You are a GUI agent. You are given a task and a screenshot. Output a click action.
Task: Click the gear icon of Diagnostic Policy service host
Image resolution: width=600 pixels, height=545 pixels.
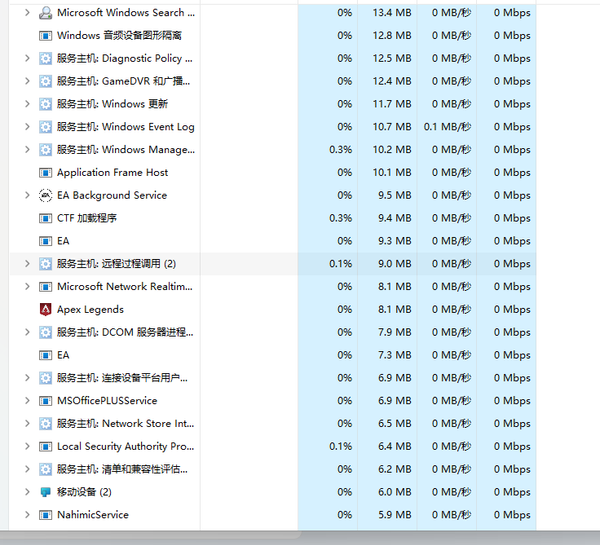coord(46,59)
